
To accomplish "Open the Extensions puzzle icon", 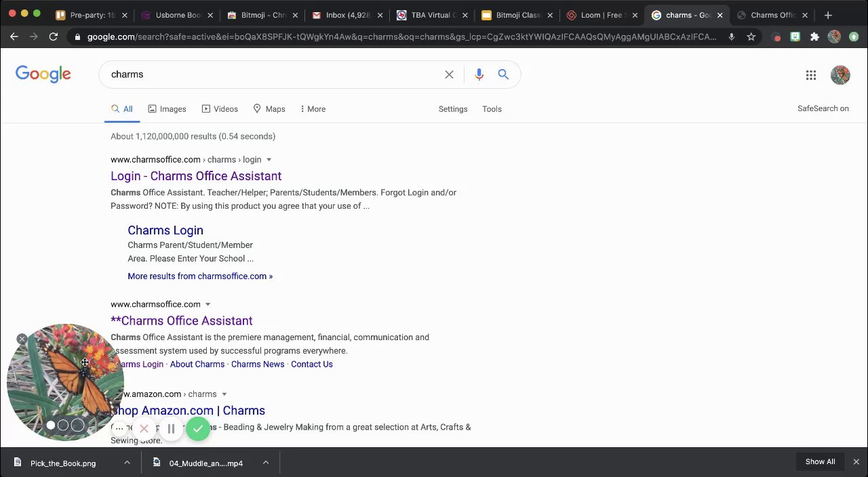I will click(814, 37).
